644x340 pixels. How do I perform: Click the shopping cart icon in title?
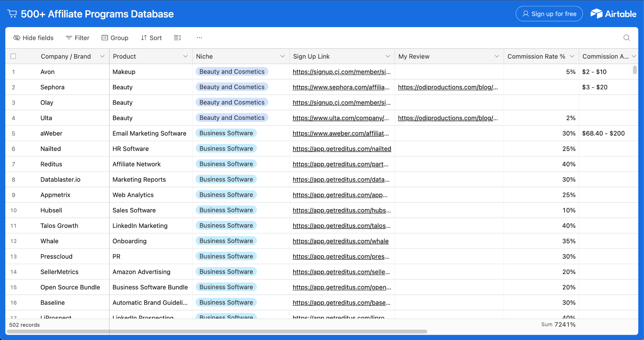(x=12, y=14)
